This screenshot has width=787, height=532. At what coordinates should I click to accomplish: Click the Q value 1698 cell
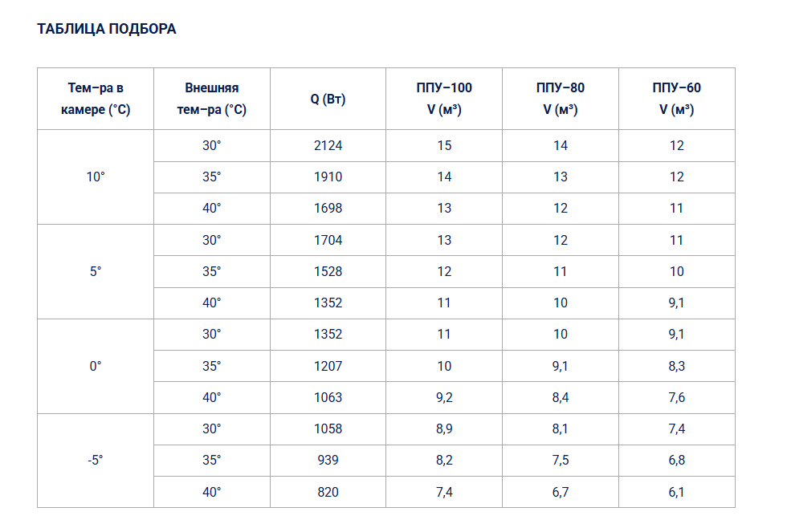pyautogui.click(x=328, y=208)
